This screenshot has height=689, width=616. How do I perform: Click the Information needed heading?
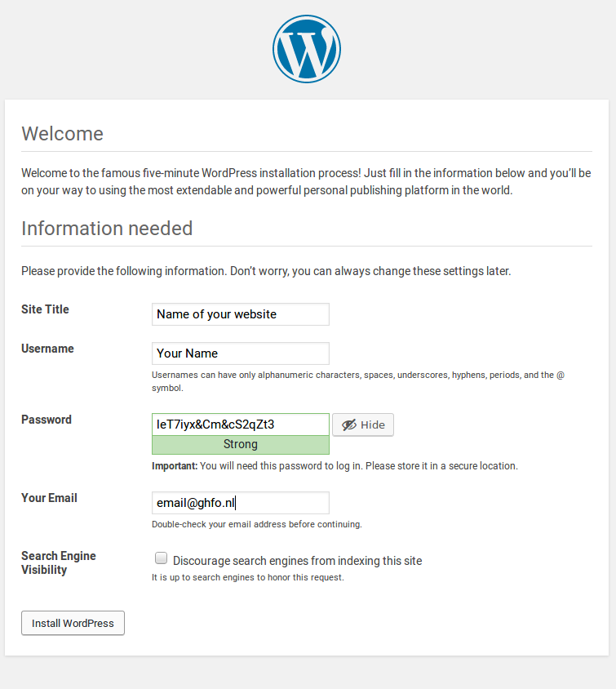coord(107,229)
